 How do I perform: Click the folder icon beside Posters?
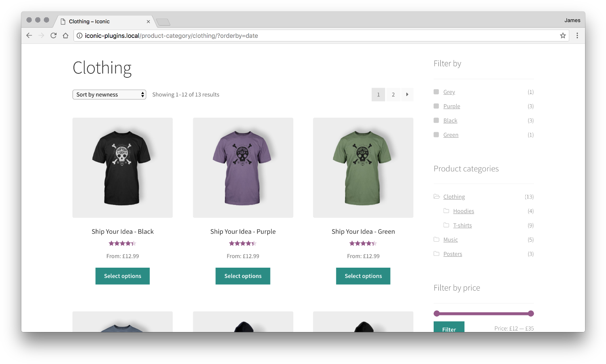pos(436,253)
